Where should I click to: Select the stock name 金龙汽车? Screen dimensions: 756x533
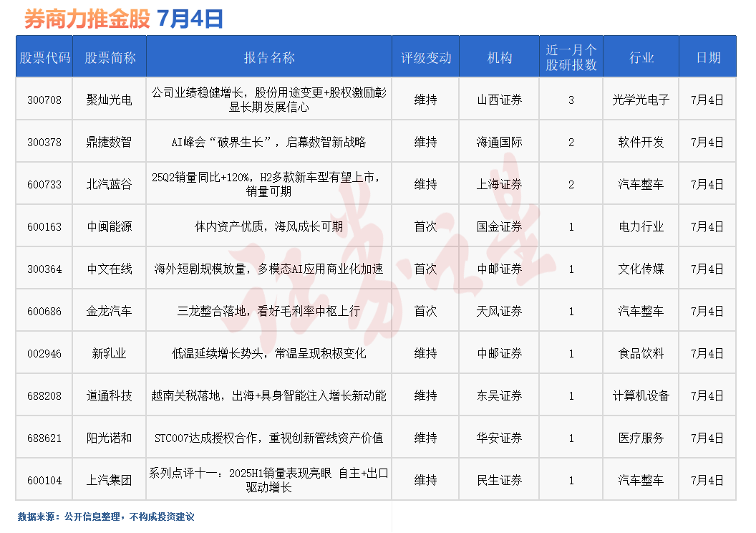point(110,311)
